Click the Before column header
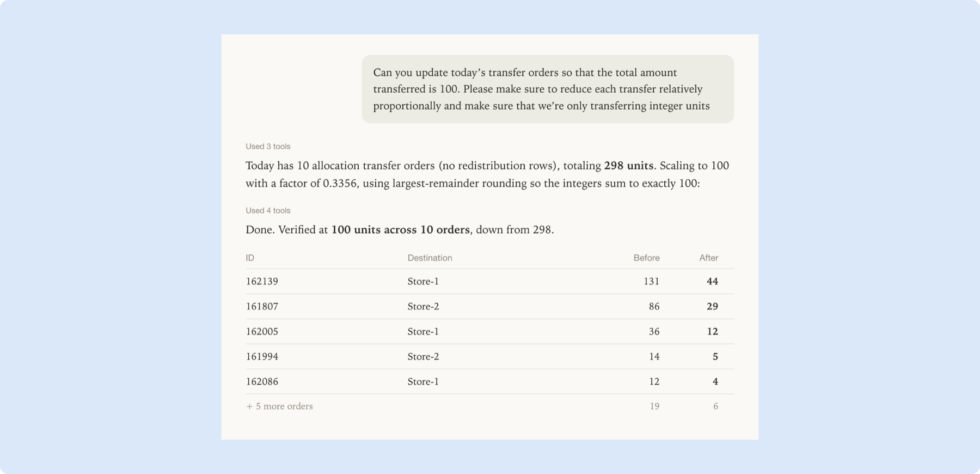980x474 pixels. point(646,258)
